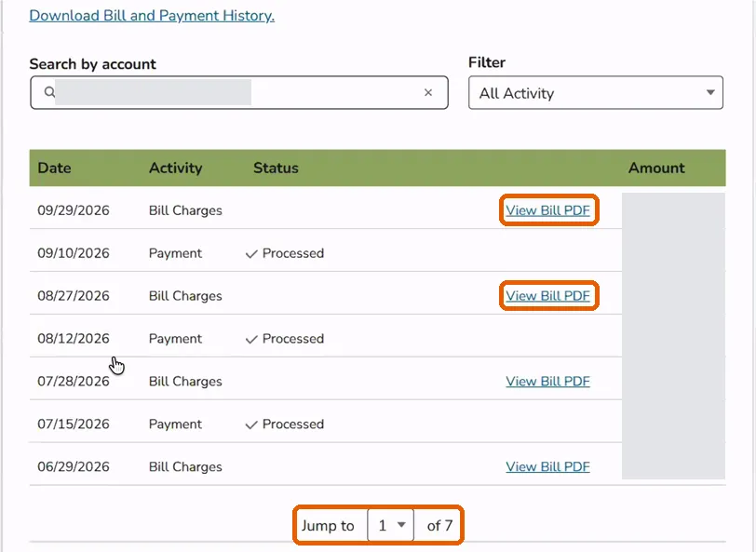This screenshot has height=552, width=756.
Task: Click Payment activity in 09/10/2026 row
Action: point(175,253)
